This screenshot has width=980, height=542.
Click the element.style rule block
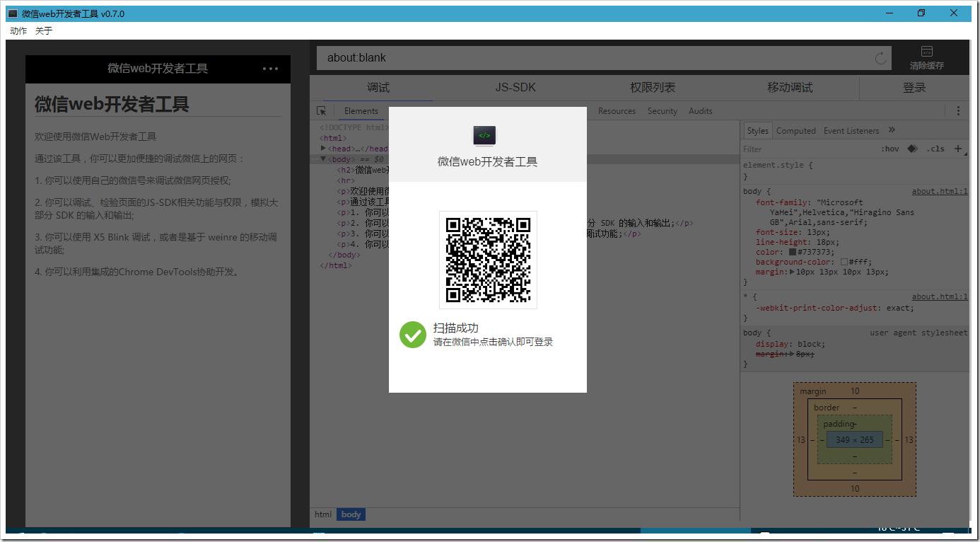854,171
